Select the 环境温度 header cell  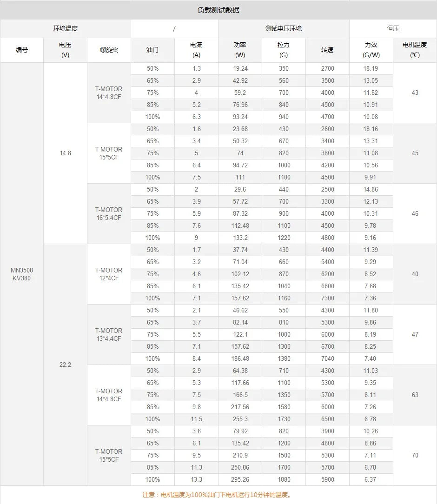pos(66,28)
